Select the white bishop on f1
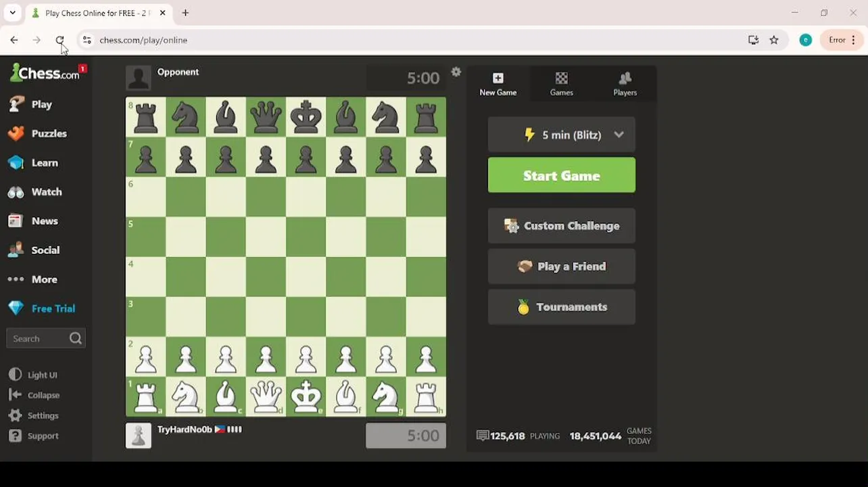Image resolution: width=868 pixels, height=487 pixels. pos(346,396)
